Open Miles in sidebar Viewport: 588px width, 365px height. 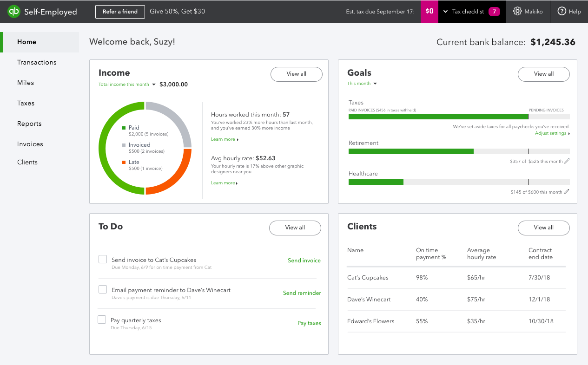pos(26,83)
